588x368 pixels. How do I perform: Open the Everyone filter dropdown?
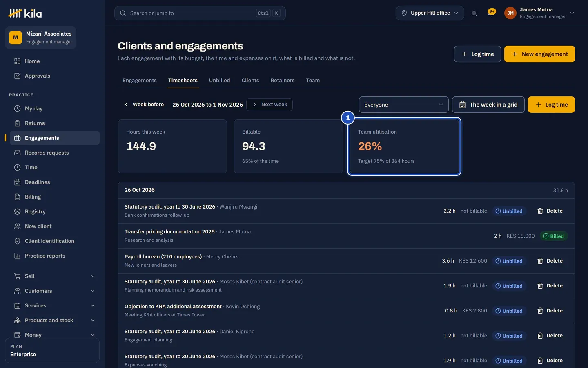coord(403,105)
